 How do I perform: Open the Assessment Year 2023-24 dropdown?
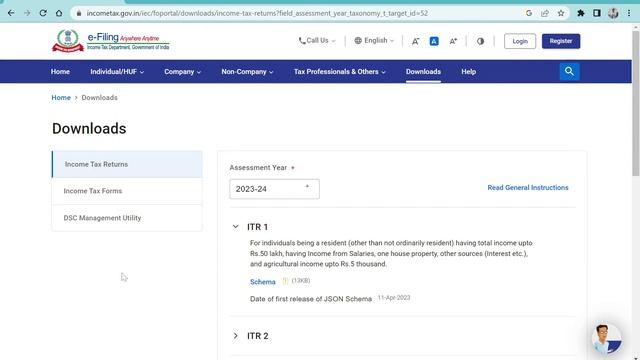[x=274, y=189]
